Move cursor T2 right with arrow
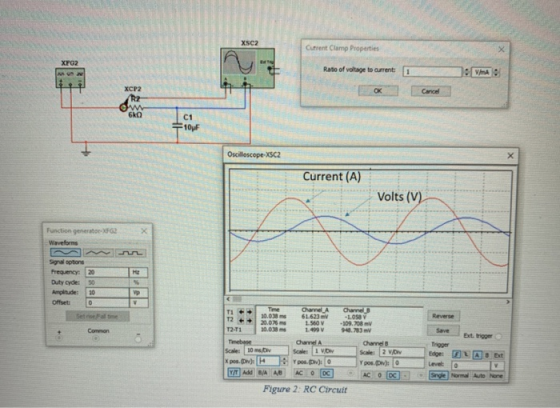 coord(249,320)
